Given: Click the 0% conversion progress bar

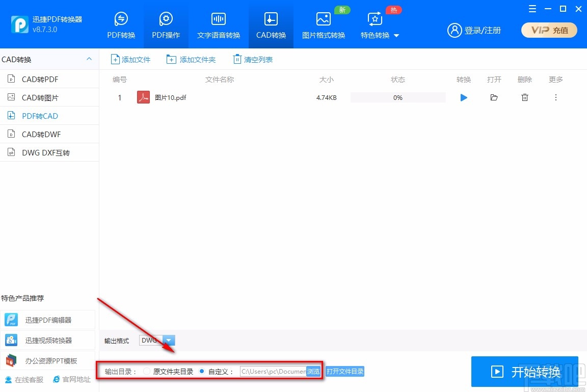Looking at the screenshot, I should click(397, 97).
